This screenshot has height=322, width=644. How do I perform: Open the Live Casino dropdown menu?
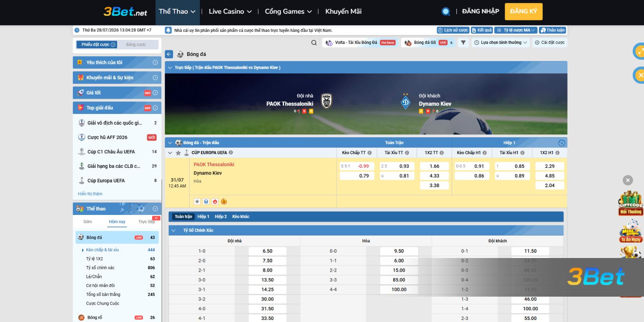(x=230, y=12)
